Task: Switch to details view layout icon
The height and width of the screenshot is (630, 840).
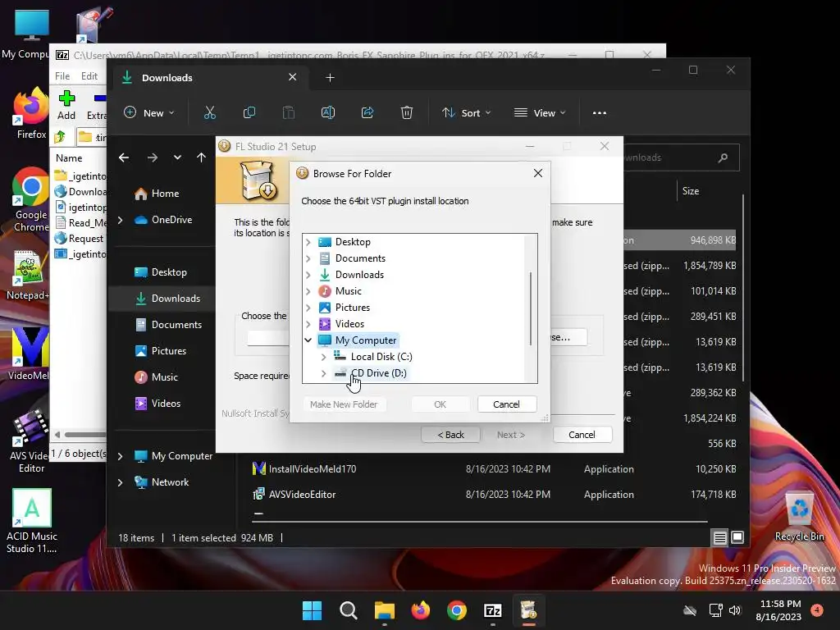Action: tap(720, 537)
